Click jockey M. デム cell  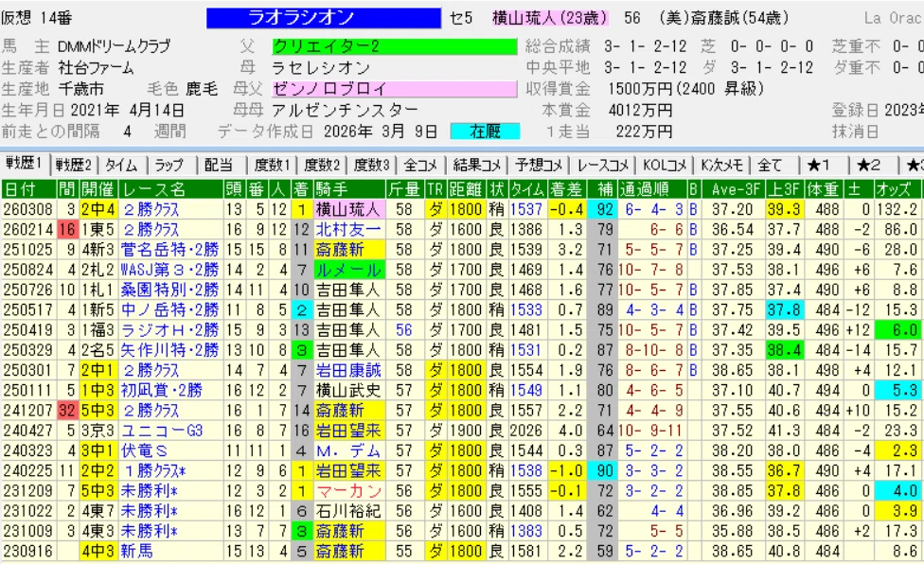tap(348, 450)
